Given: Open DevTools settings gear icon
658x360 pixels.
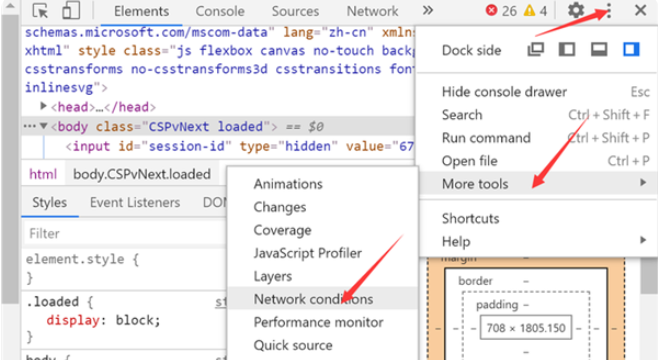Looking at the screenshot, I should tap(576, 10).
